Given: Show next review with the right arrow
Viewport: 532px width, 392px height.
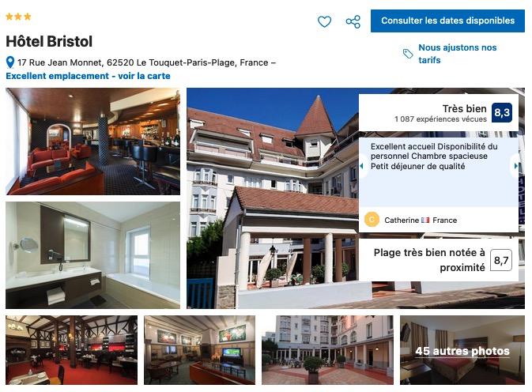Looking at the screenshot, I should [515, 166].
